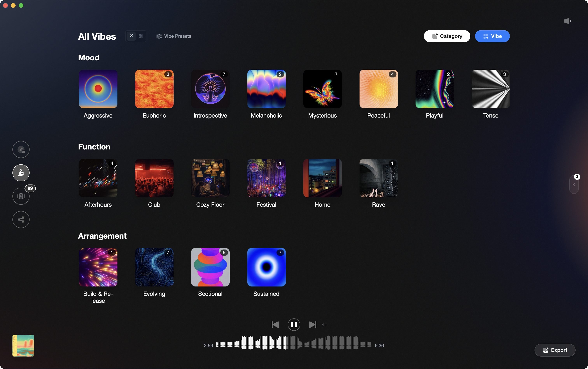Click the album art thumbnail bottom left
Screen dimensions: 588x369
[x=23, y=345]
